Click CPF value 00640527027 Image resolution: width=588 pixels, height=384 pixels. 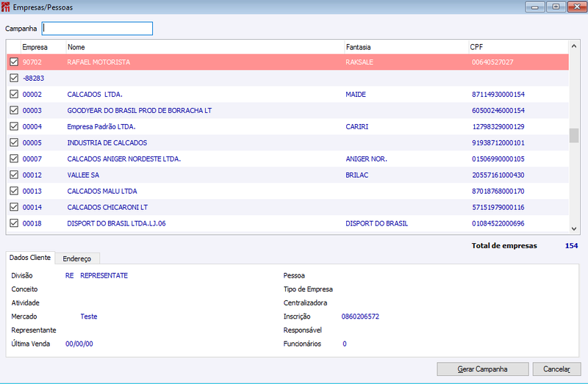492,62
